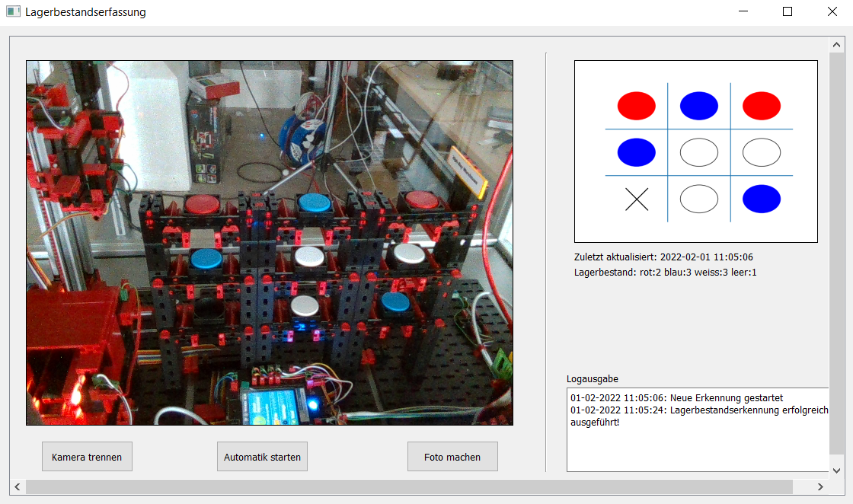The image size is (853, 504).
Task: Click the vertical scrollbar thumb
Action: [x=835, y=254]
